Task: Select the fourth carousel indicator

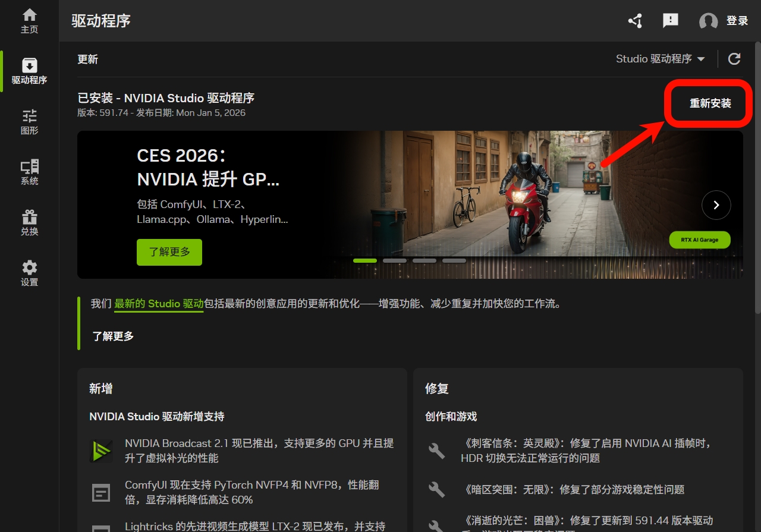Action: tap(454, 260)
